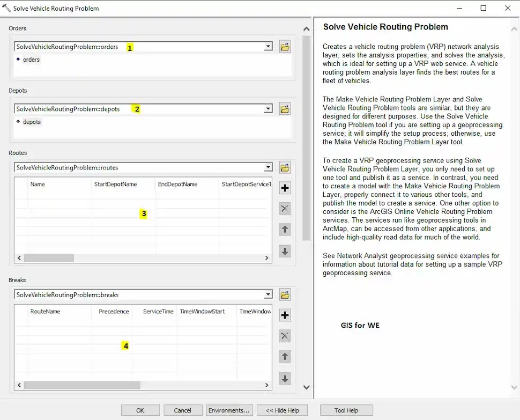Move the selected Routes row down
Screen dimensions: 520x420
[x=285, y=251]
